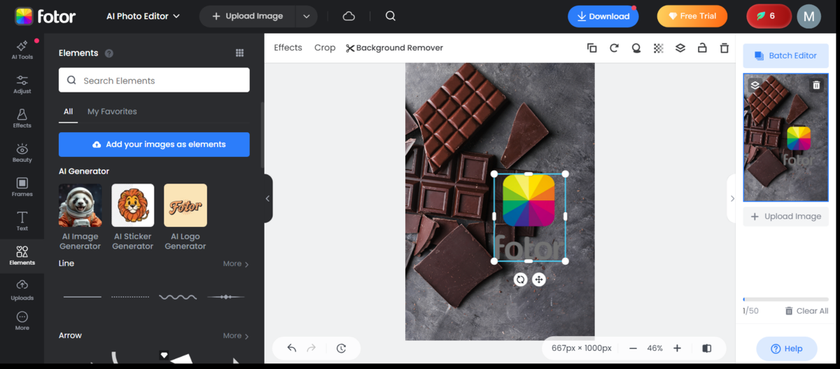Open the Text panel
The height and width of the screenshot is (369, 840).
coord(22,221)
